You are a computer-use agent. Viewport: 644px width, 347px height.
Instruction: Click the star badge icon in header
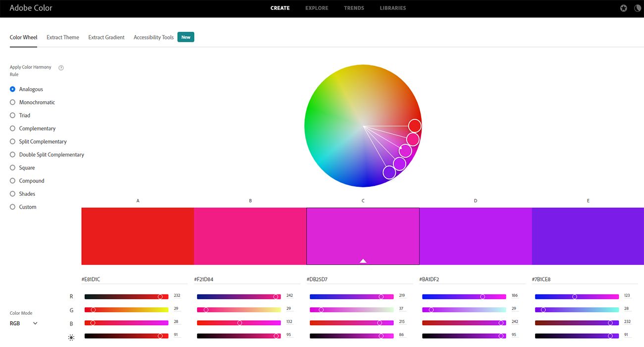click(x=623, y=8)
